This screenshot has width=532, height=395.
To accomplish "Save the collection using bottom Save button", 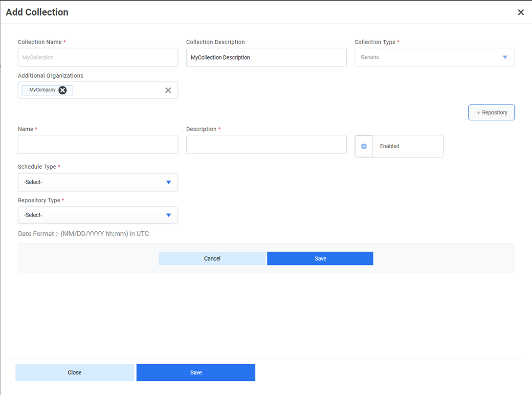I will pyautogui.click(x=196, y=373).
